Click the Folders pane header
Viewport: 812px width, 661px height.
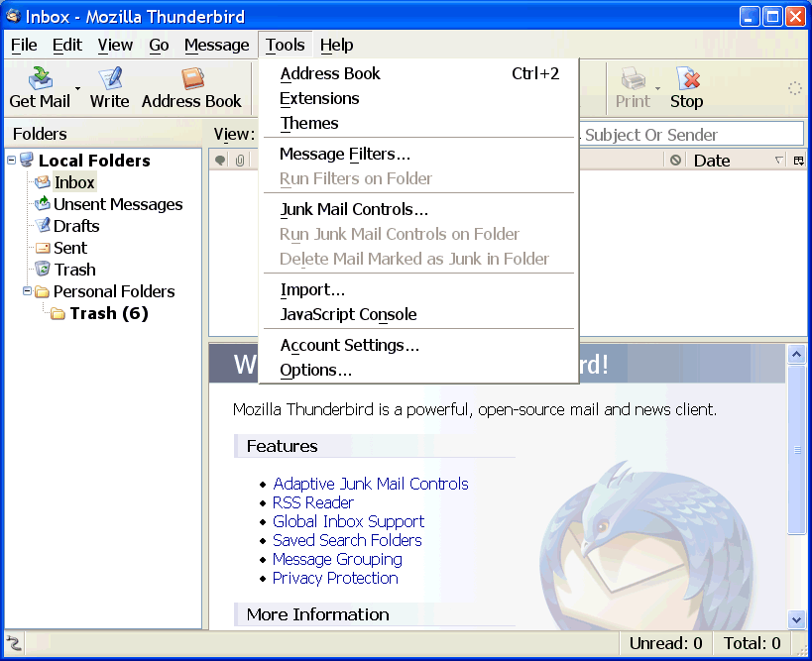102,134
